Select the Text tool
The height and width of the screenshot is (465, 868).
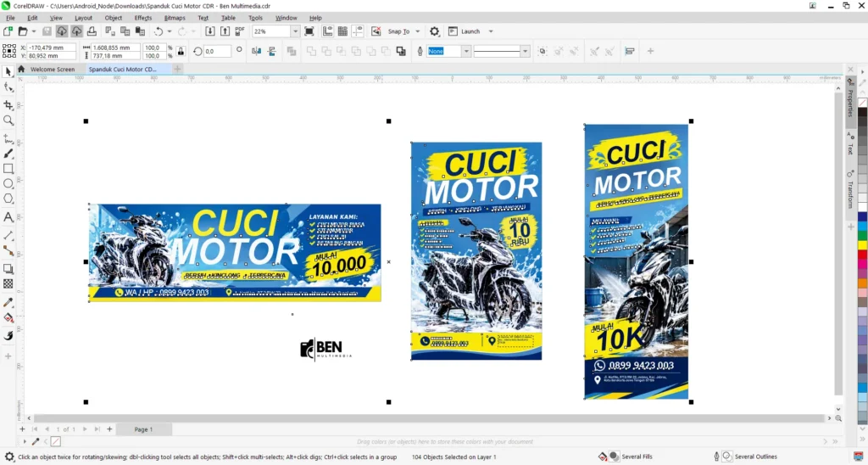pyautogui.click(x=8, y=217)
